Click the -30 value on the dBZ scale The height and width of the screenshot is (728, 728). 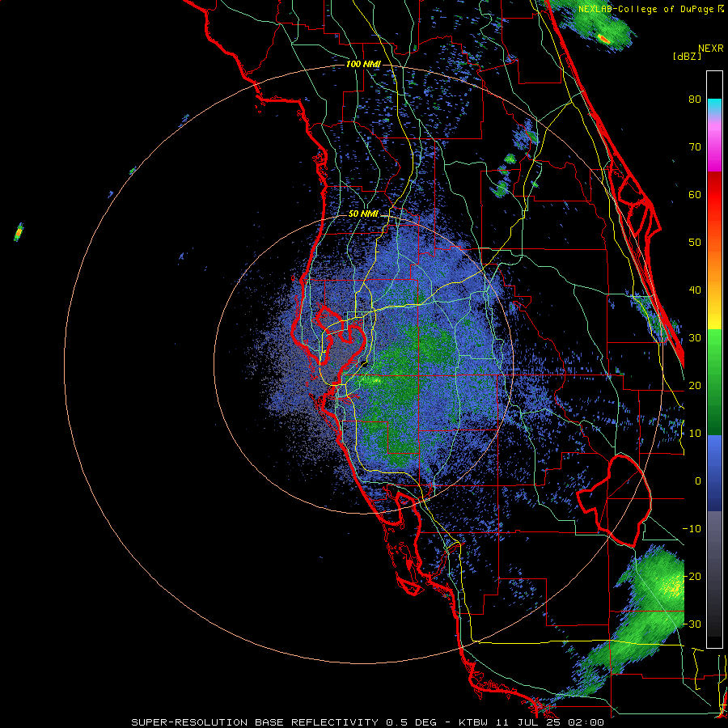click(692, 624)
